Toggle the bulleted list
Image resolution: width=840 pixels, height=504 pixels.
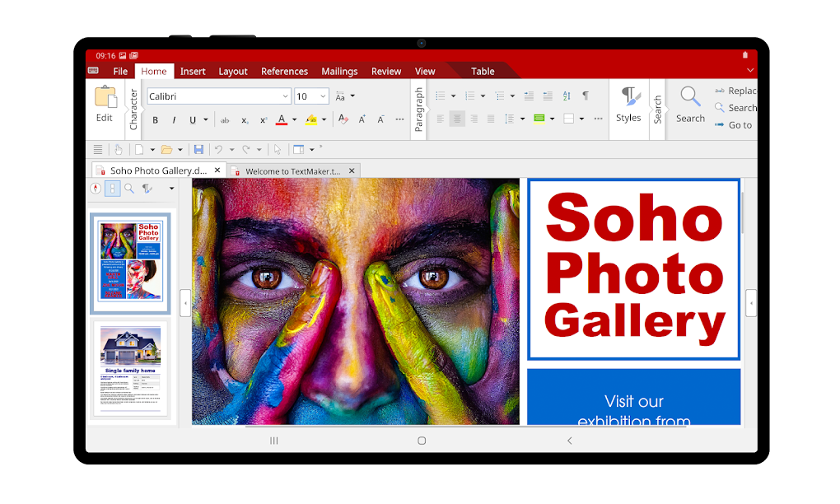coord(439,96)
